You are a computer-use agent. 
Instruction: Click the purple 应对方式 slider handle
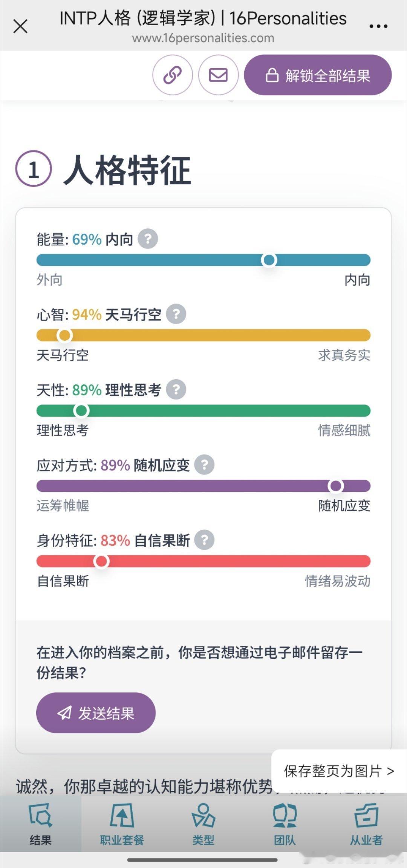(335, 486)
